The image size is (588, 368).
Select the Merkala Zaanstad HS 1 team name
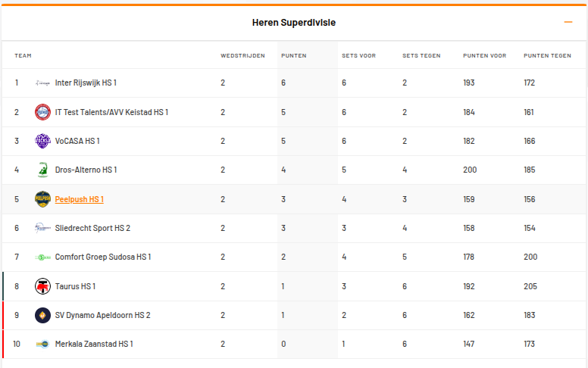pos(94,345)
